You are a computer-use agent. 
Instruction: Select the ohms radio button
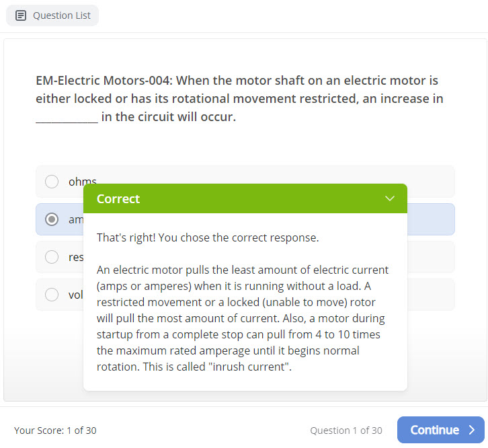pos(52,182)
